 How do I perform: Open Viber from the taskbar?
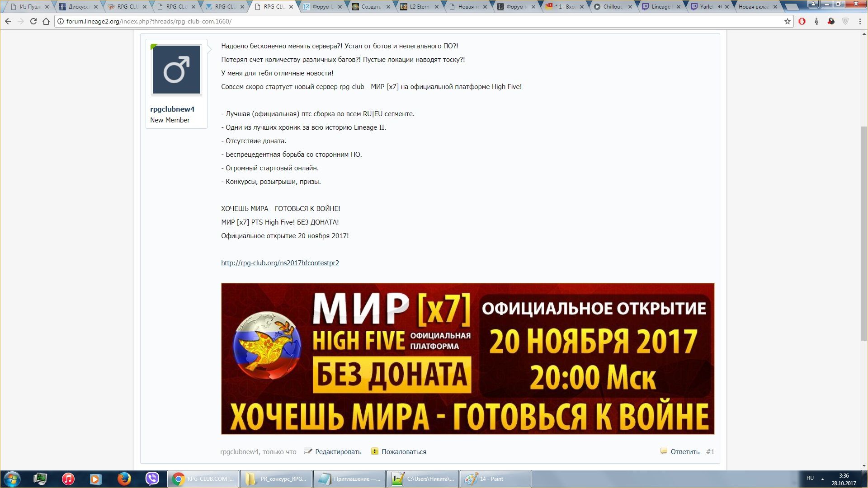click(x=152, y=479)
